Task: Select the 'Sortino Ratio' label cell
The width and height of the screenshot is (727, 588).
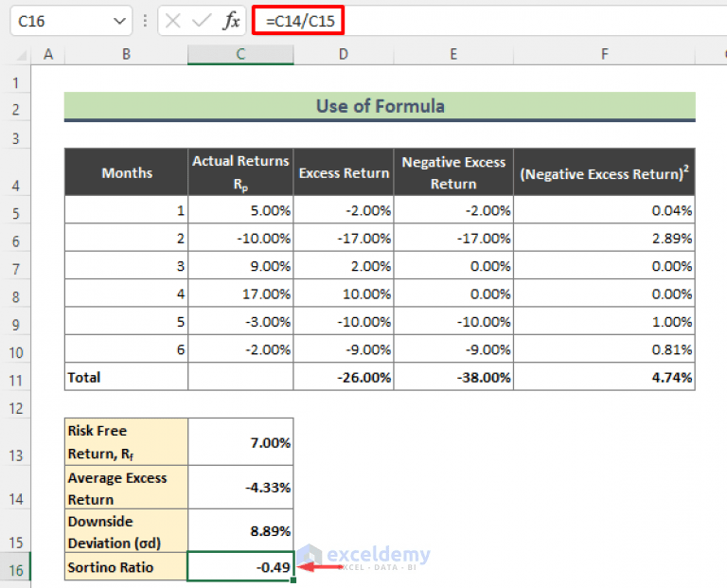Action: (126, 566)
